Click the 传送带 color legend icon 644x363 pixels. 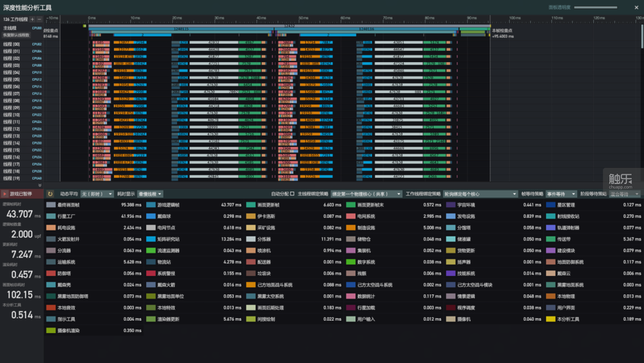[551, 239]
